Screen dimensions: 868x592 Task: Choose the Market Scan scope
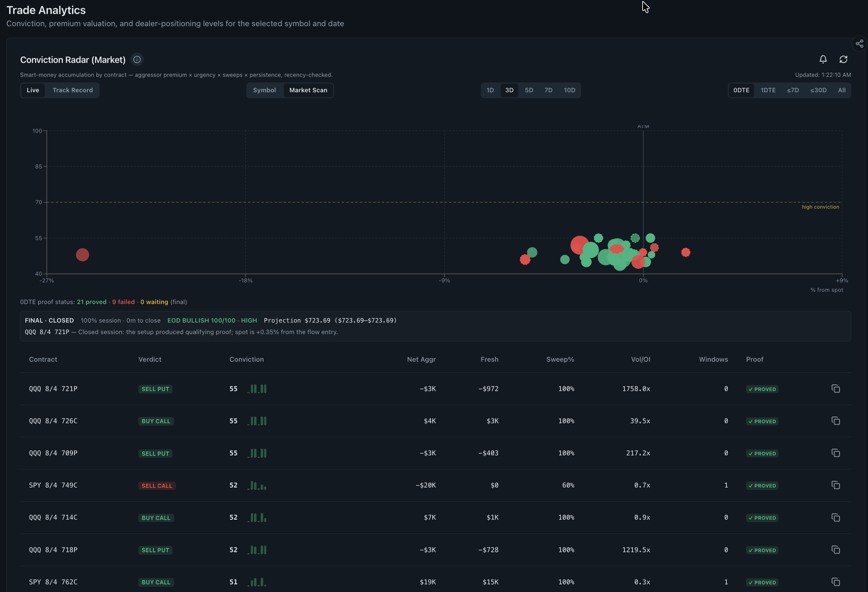click(x=308, y=90)
